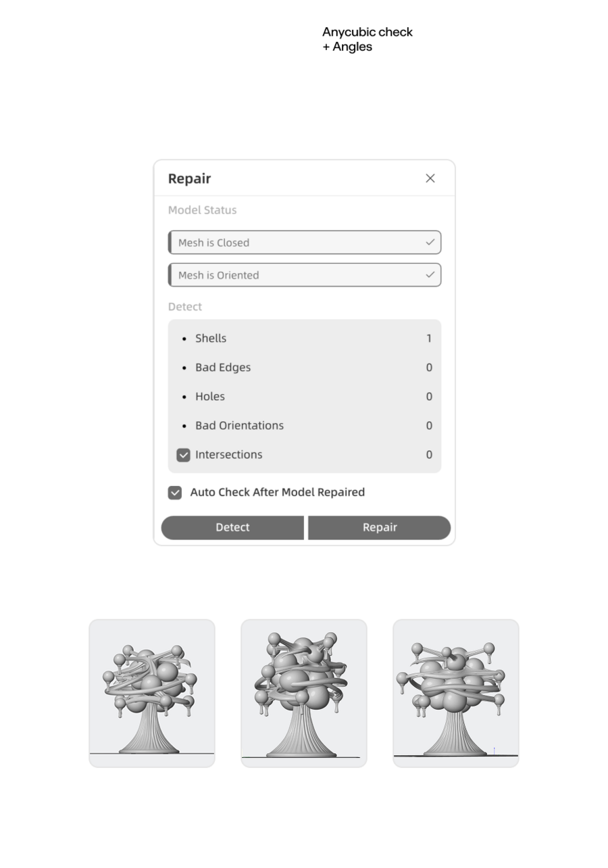Click the checkmark icon beside Mesh is Oriented
This screenshot has width=608, height=868.
coord(430,274)
